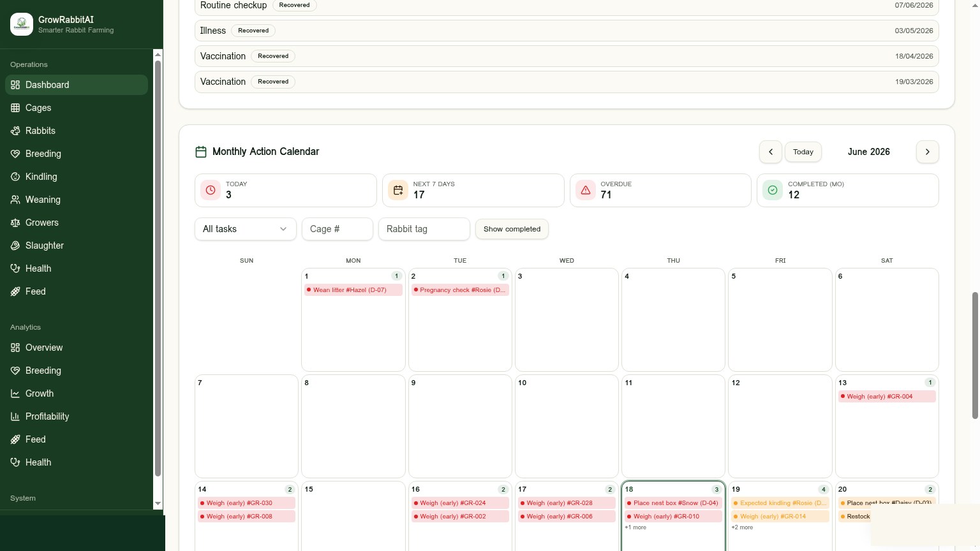Click the Feed icon under Analytics
The height and width of the screenshot is (551, 980).
15,439
